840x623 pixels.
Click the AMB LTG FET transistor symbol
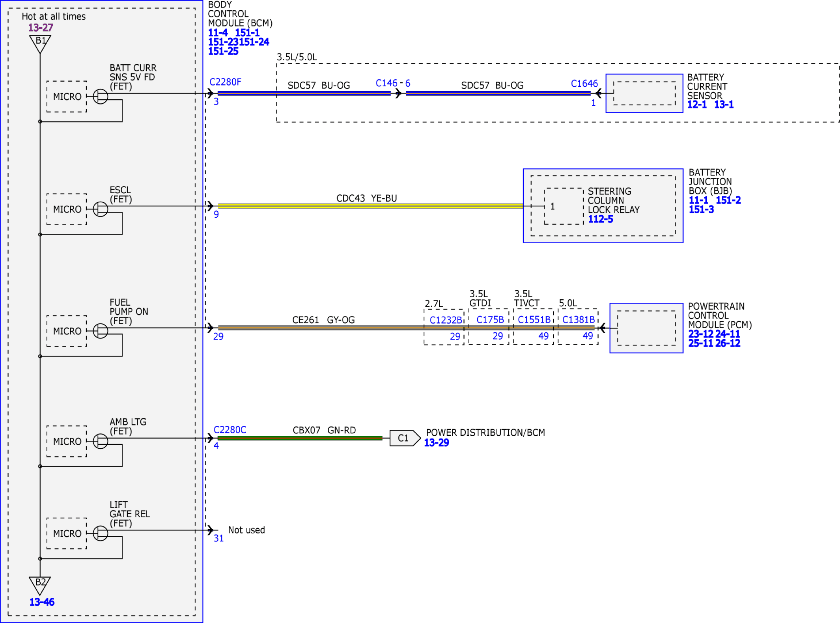(x=101, y=441)
